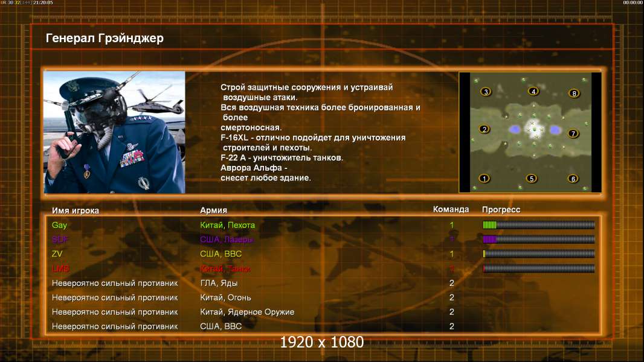This screenshot has width=644, height=362.
Task: Select player row ZV
Action: (323, 254)
